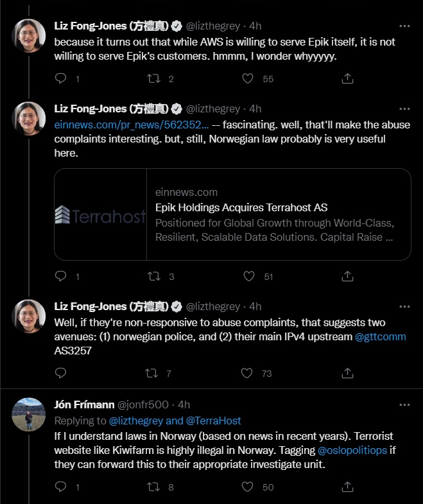423x504 pixels.
Task: Like the tweet mentioning @gttcomm AS3257
Action: (247, 373)
